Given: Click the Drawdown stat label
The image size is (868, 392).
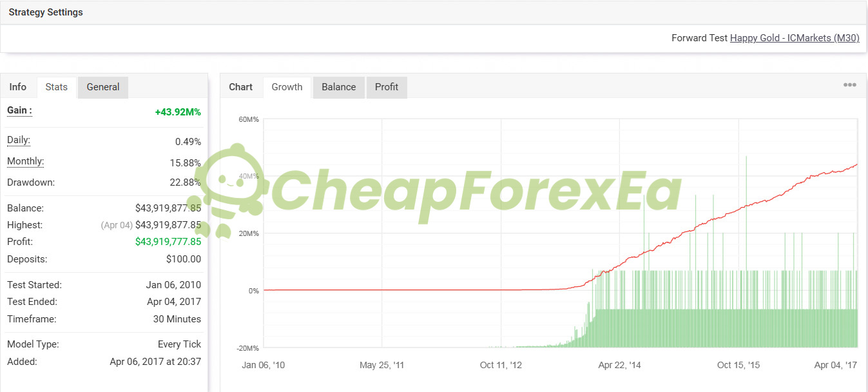Looking at the screenshot, I should point(31,182).
